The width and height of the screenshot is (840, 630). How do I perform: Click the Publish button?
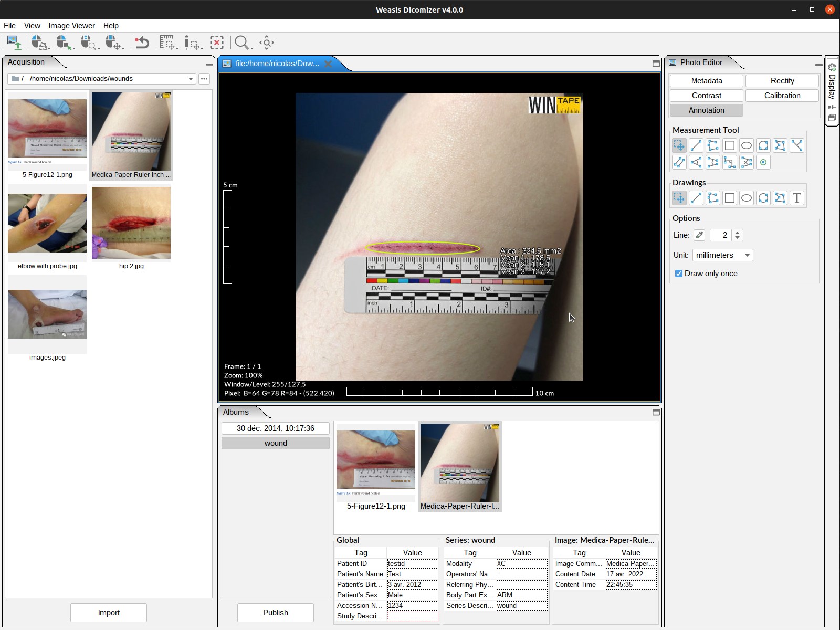click(275, 613)
